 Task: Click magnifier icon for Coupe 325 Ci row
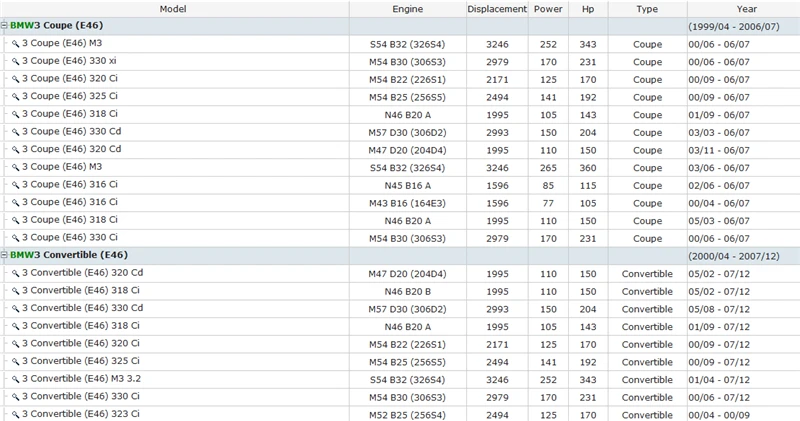coord(15,96)
